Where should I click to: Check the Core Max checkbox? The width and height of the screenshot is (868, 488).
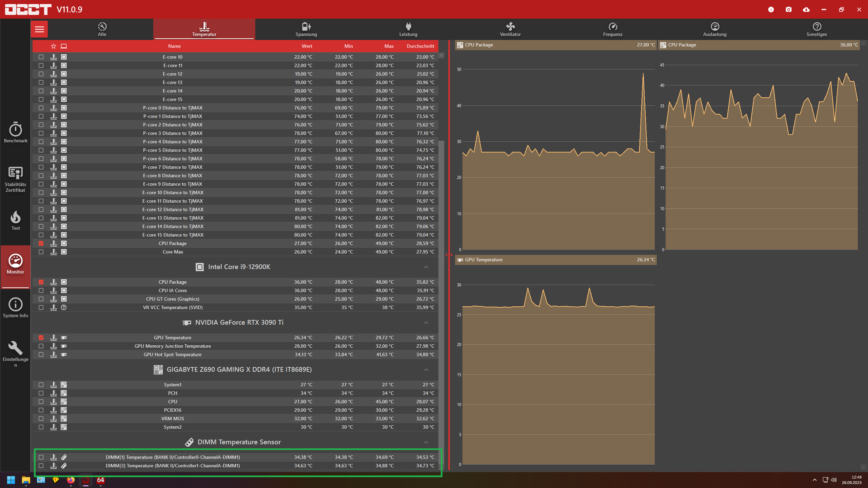click(41, 252)
